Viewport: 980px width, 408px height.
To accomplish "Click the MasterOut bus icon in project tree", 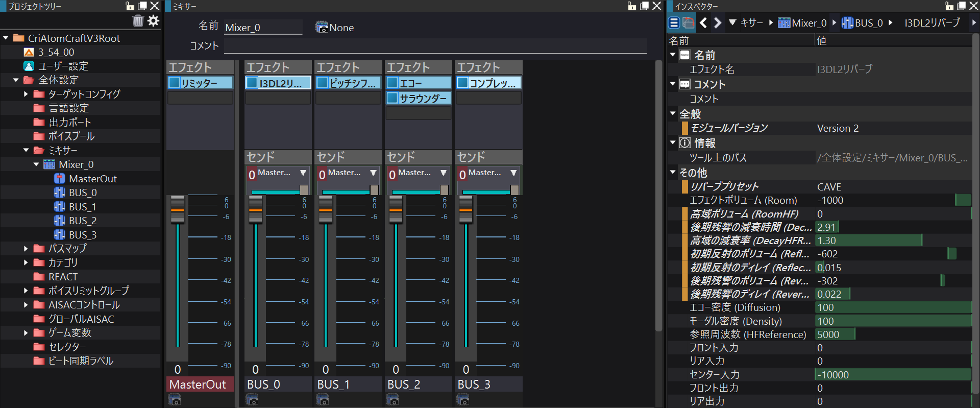I will 60,179.
